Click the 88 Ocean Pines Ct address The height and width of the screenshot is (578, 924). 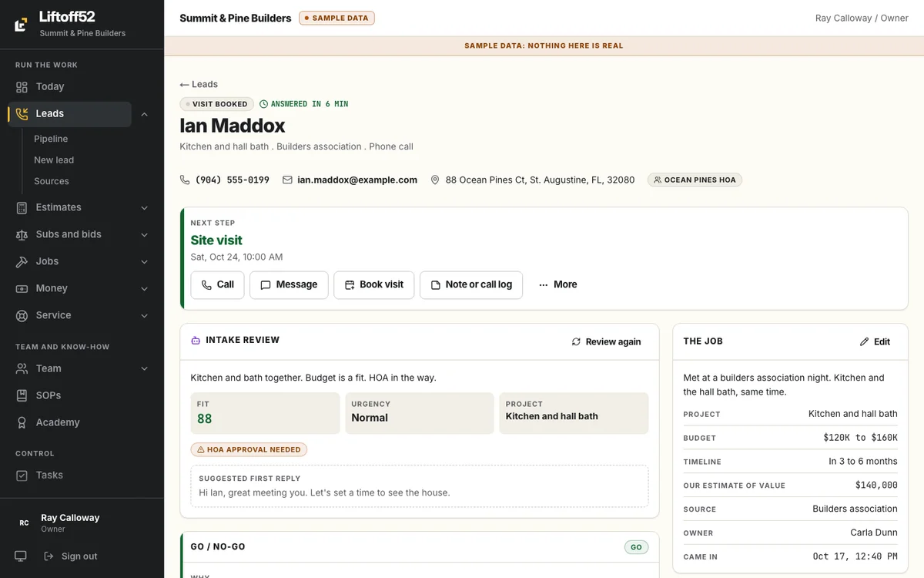coord(540,180)
